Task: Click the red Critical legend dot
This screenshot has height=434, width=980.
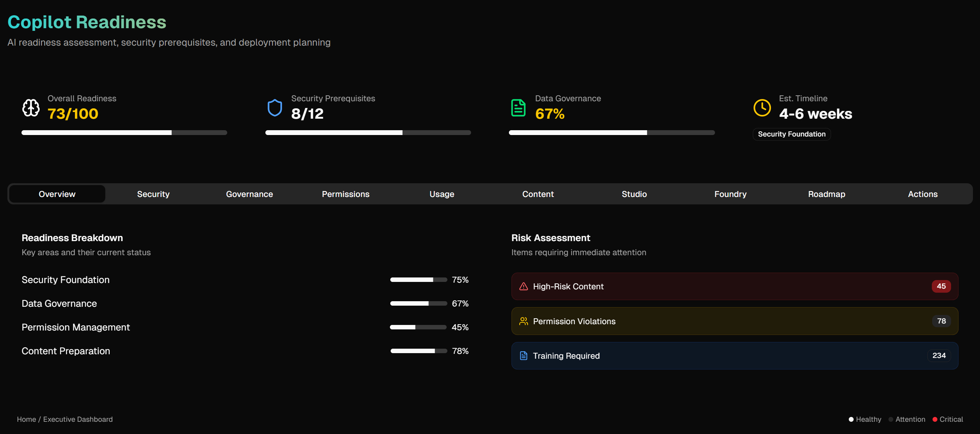Action: [x=934, y=419]
